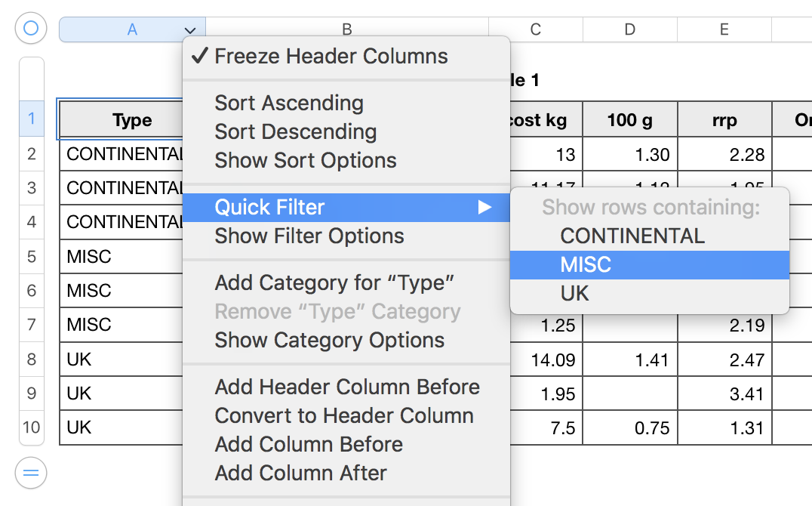Click the table select circle handle

coord(31,29)
